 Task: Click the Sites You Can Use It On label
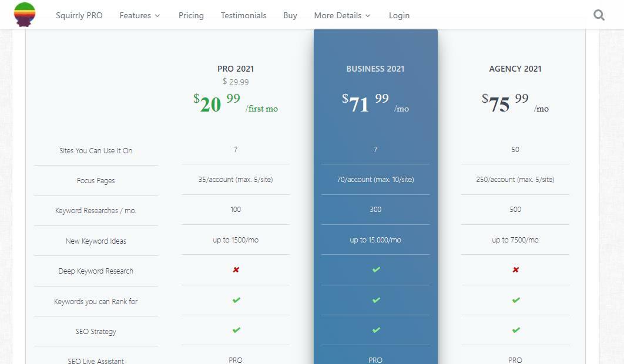pyautogui.click(x=96, y=150)
